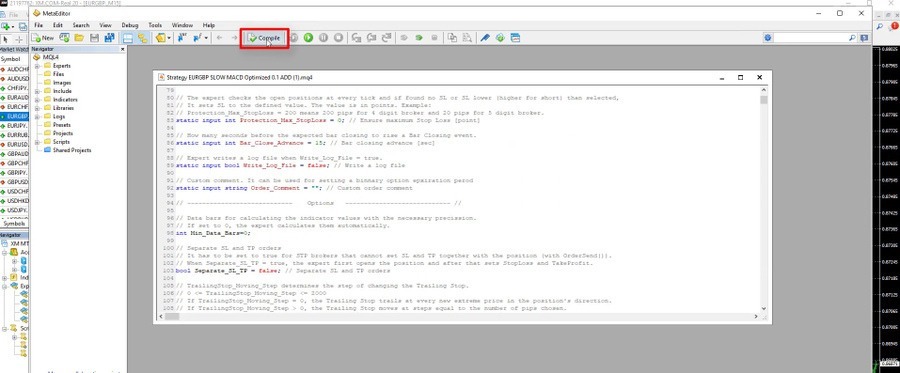Stop debugging using the stop icon
Viewport: 900px width, 373px height.
tap(339, 38)
